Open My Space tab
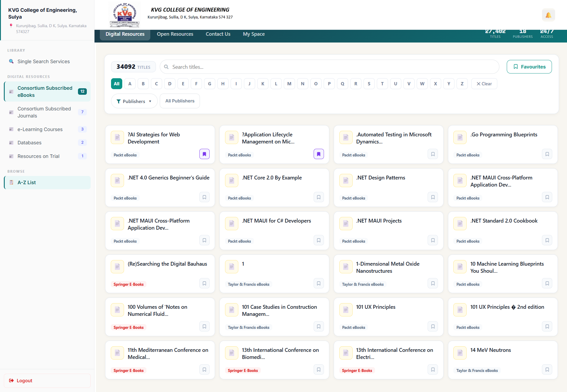 click(x=254, y=34)
